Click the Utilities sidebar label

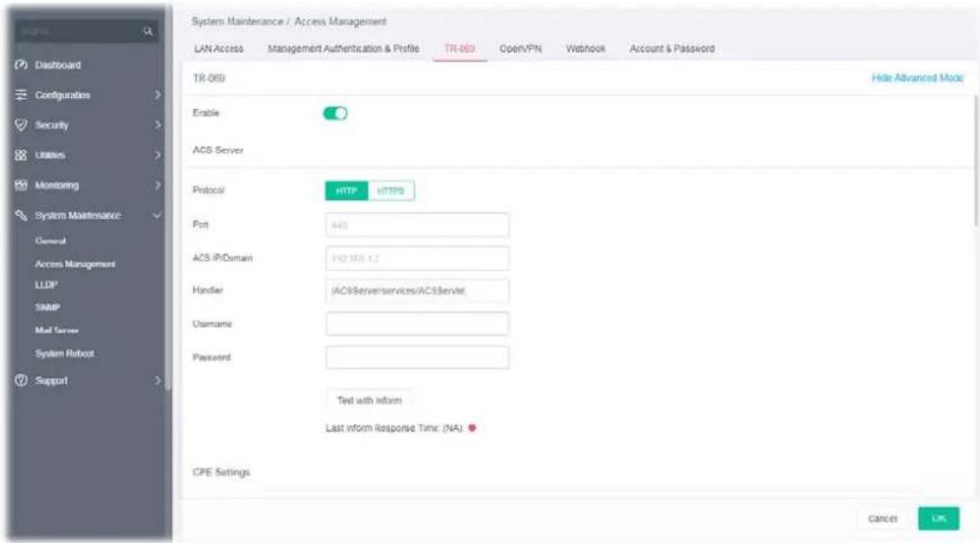pyautogui.click(x=50, y=155)
